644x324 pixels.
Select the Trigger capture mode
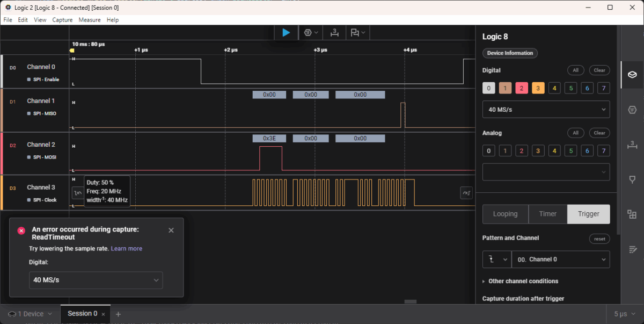coord(589,214)
